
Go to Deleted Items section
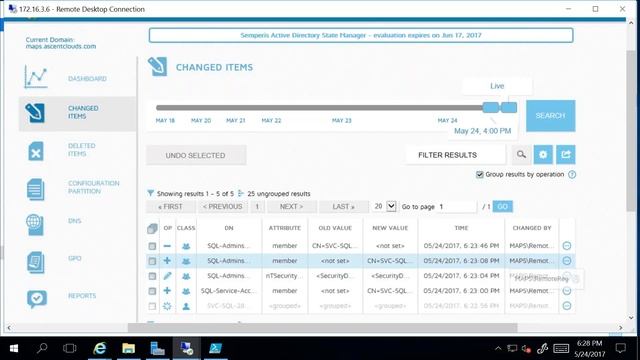82,150
